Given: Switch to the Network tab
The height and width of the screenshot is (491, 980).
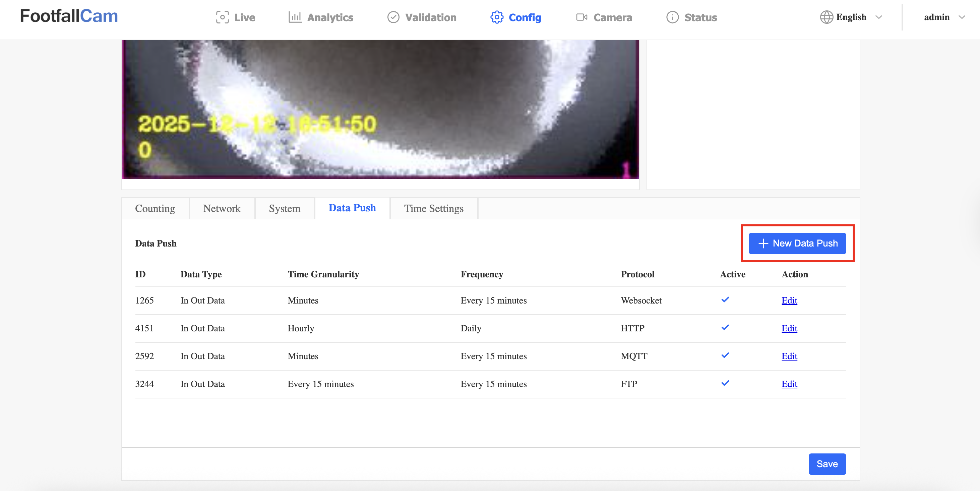Looking at the screenshot, I should pos(222,209).
